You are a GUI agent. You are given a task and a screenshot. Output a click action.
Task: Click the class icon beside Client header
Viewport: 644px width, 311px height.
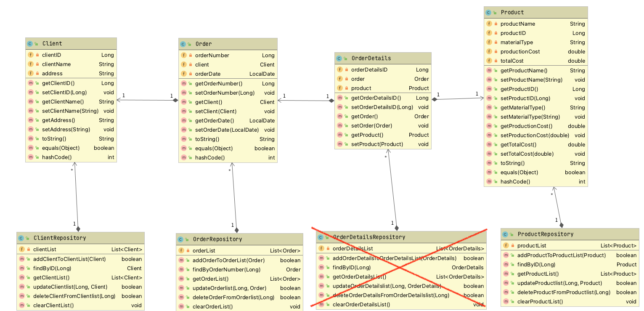[x=30, y=43]
